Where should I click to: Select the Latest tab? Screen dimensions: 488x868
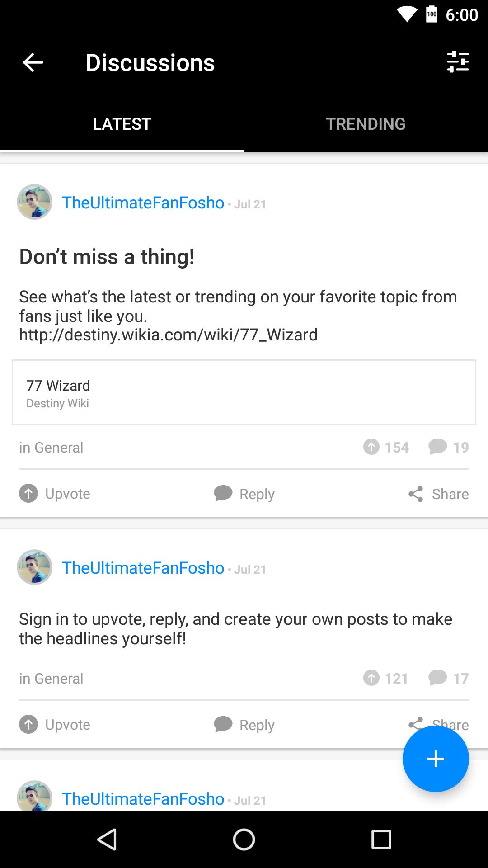tap(122, 124)
